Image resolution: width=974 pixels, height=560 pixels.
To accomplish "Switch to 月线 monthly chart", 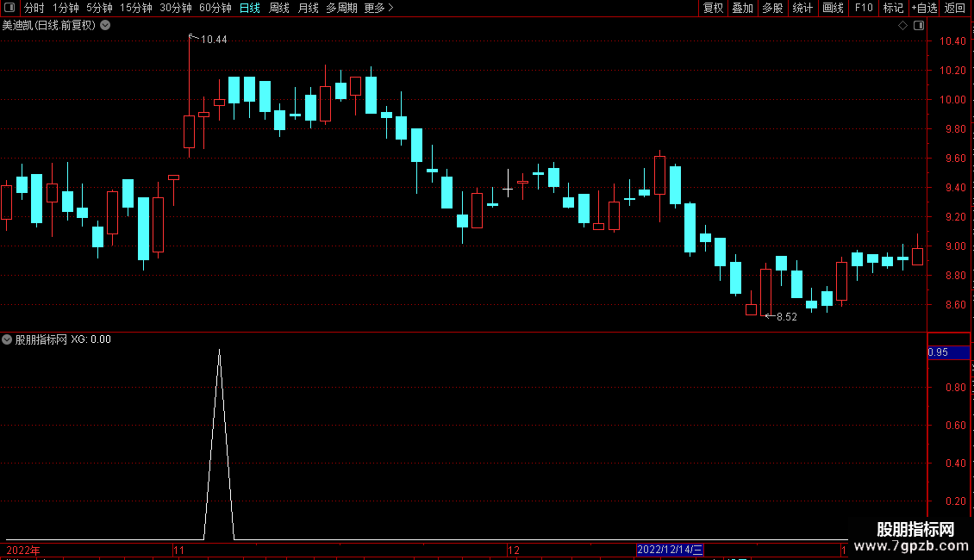I will [x=308, y=8].
